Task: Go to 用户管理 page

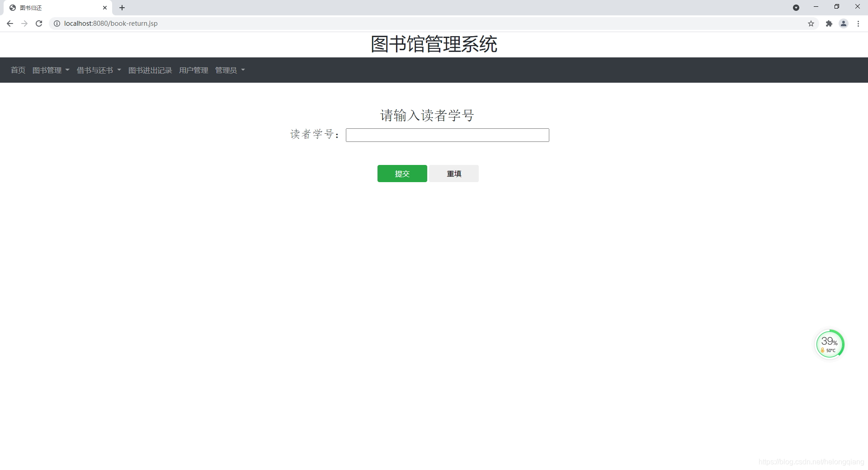Action: [193, 70]
